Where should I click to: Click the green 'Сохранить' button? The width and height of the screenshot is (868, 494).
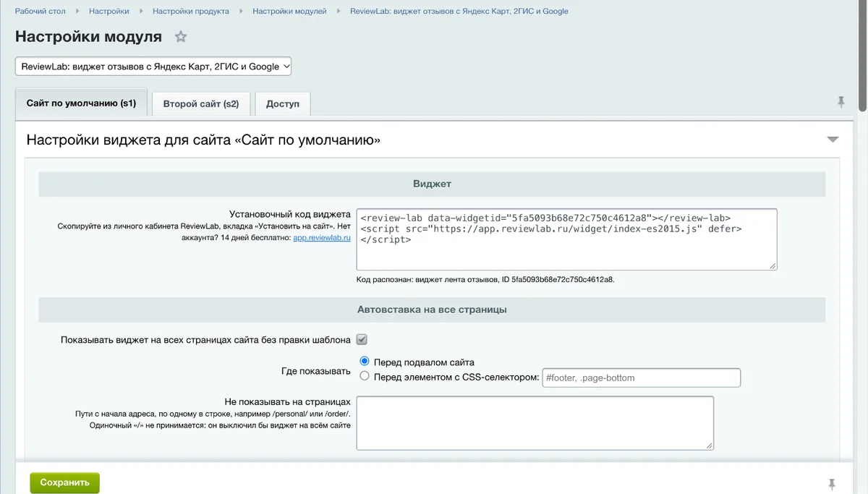[x=64, y=482]
